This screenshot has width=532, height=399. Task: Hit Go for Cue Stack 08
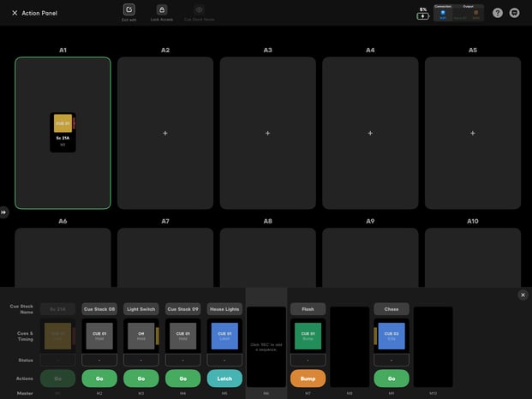[x=99, y=378]
